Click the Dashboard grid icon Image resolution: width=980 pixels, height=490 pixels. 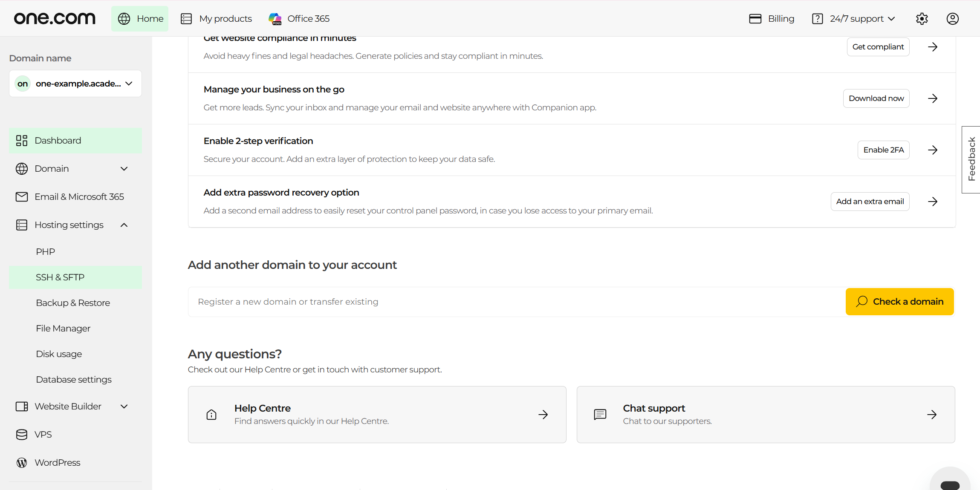pos(22,141)
